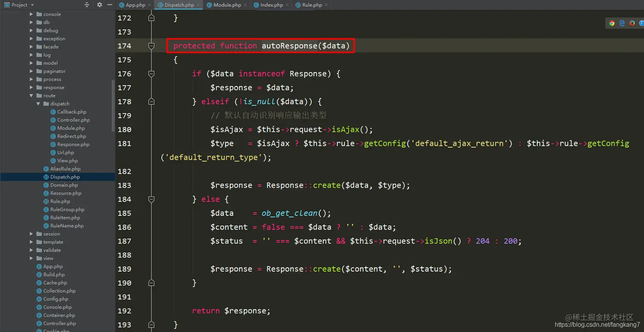This screenshot has height=332, width=644.
Task: Expand the view folder arrow
Action: pos(31,258)
